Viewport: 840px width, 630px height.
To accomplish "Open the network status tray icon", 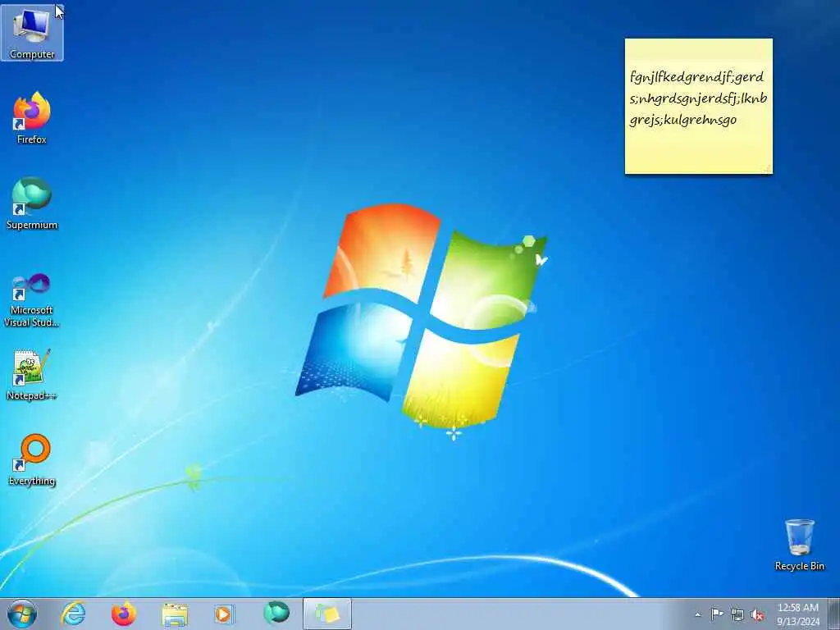I will click(737, 614).
